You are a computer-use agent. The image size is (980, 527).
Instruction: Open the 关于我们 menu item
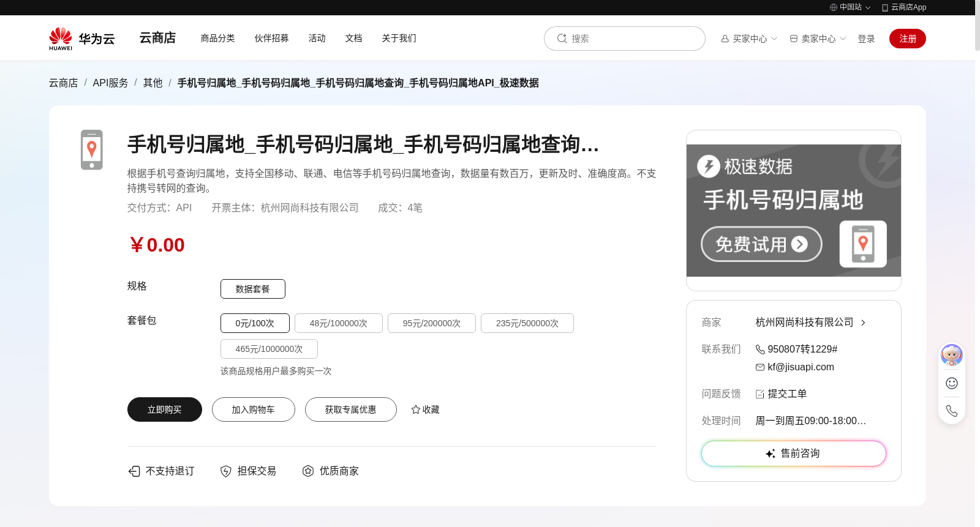(399, 38)
